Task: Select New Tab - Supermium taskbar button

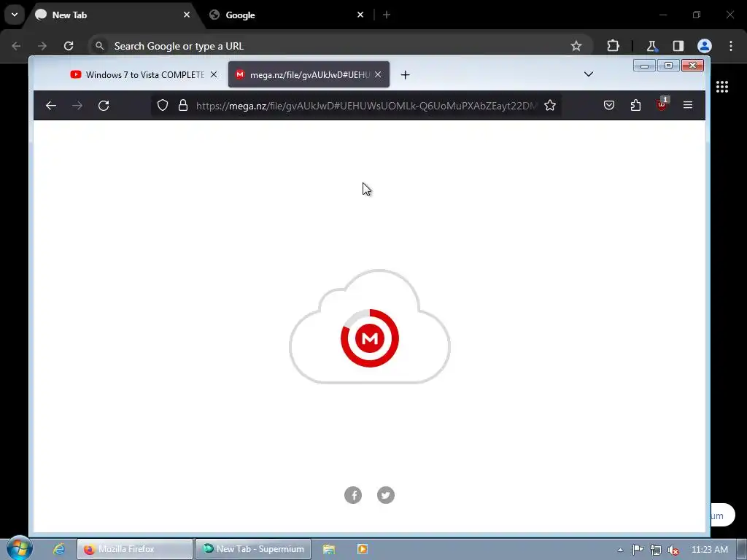Action: point(253,549)
